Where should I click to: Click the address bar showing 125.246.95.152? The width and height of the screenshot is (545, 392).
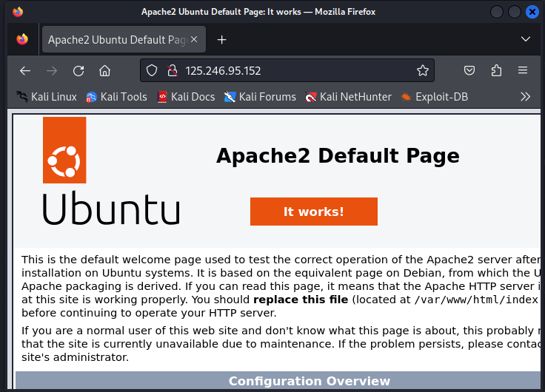coord(287,70)
